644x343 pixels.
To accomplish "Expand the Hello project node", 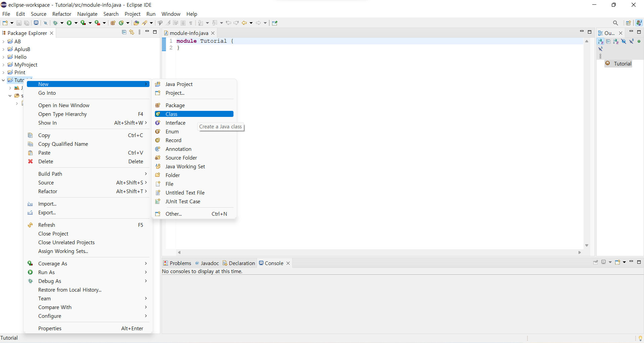I will 3,57.
